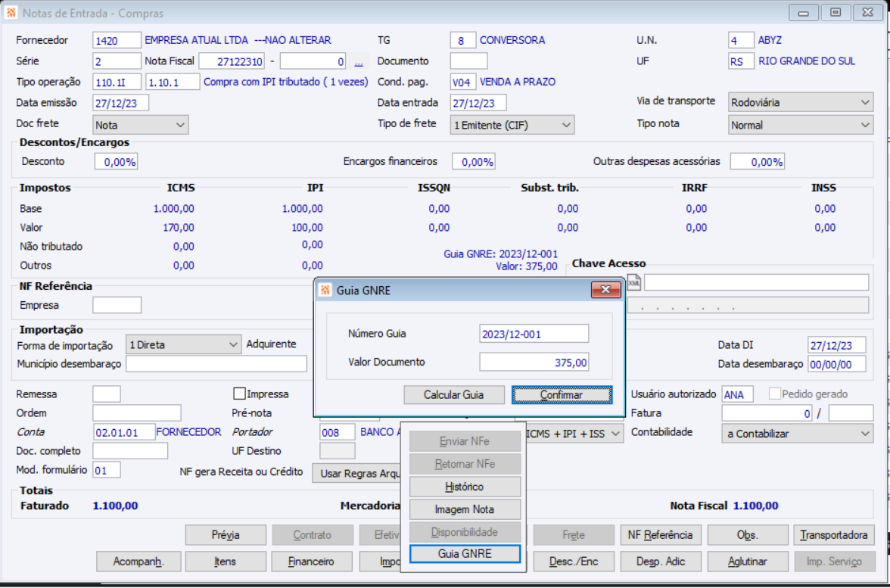Open the Desp. Adic button

[x=661, y=562]
